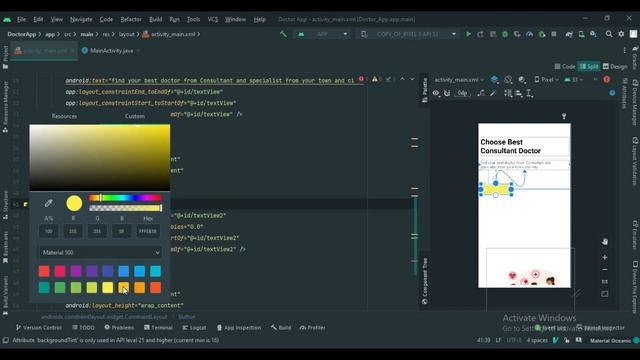Click the Infer Constraints wand icon

coord(493,93)
